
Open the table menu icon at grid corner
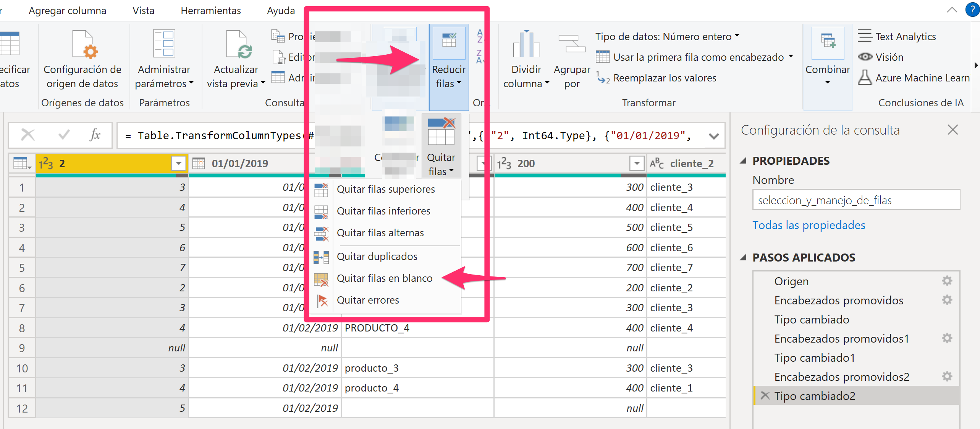(22, 164)
